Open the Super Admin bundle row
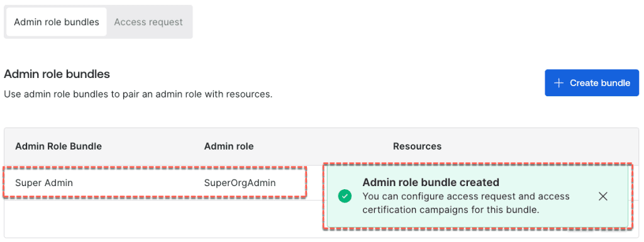Viewport: 644px width, 242px height. tap(321, 183)
